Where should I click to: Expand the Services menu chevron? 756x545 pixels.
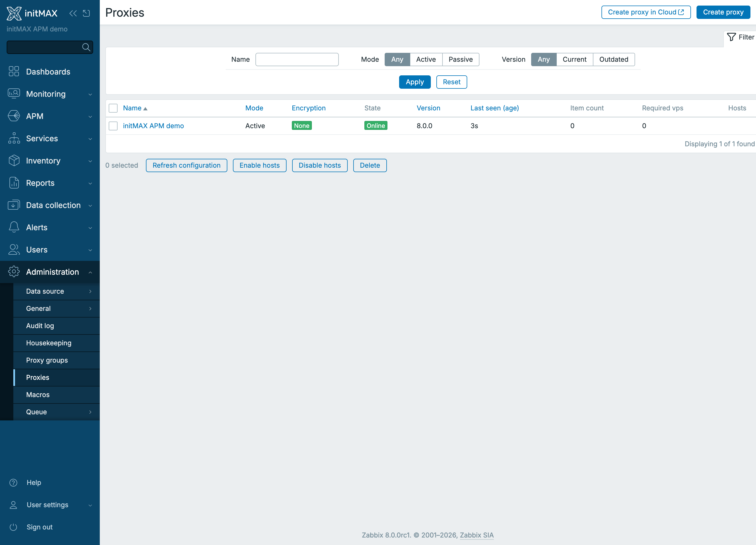(x=90, y=139)
